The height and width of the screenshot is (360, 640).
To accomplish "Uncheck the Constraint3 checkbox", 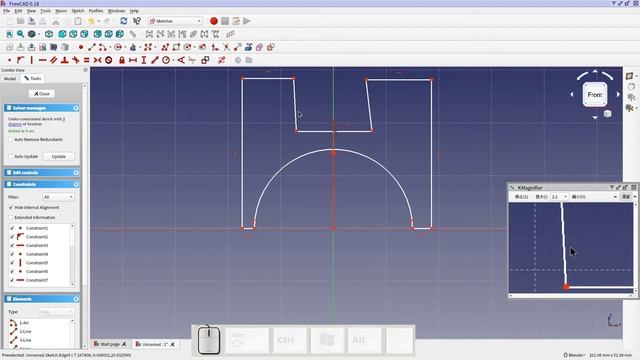I will pyautogui.click(x=12, y=245).
